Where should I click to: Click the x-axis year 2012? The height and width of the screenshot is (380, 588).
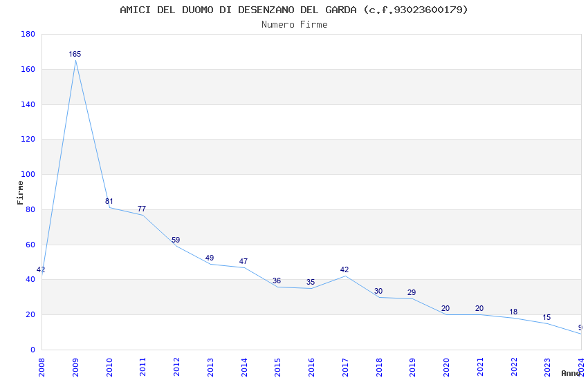click(176, 367)
